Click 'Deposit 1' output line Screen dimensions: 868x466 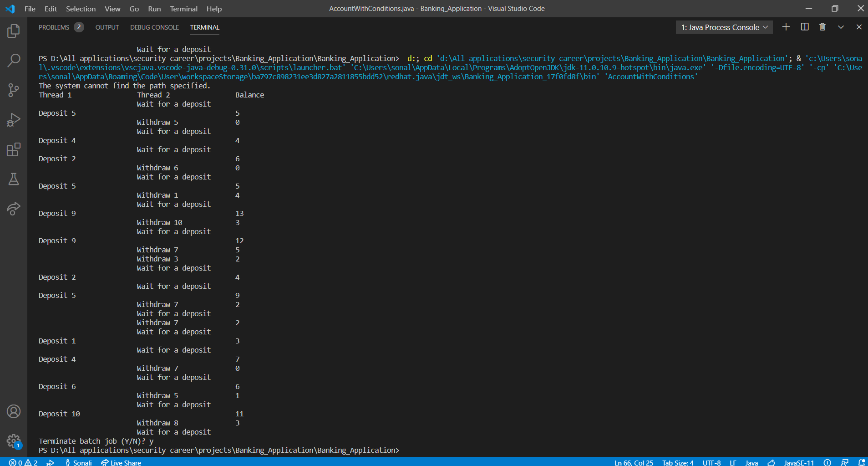[57, 341]
